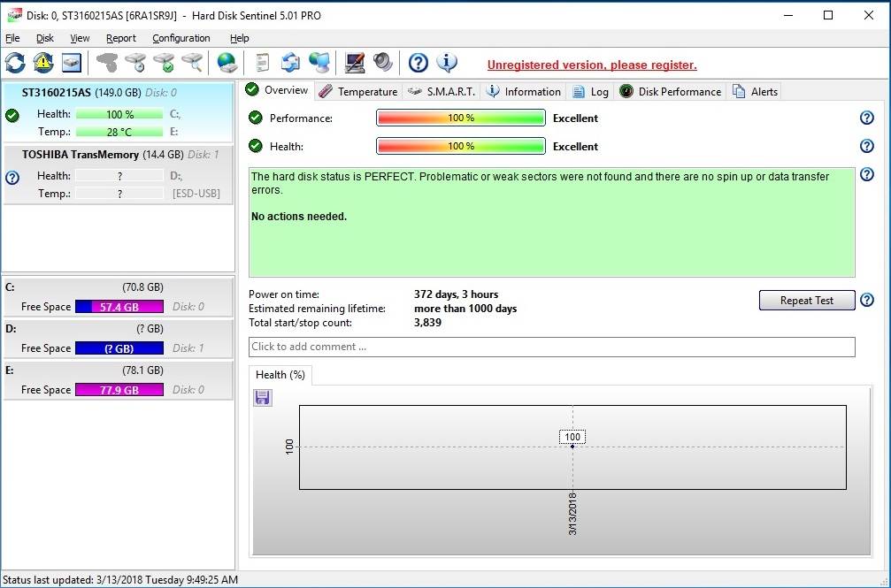891x588 pixels.
Task: Click the blue info bubble about icon
Action: coord(447,63)
